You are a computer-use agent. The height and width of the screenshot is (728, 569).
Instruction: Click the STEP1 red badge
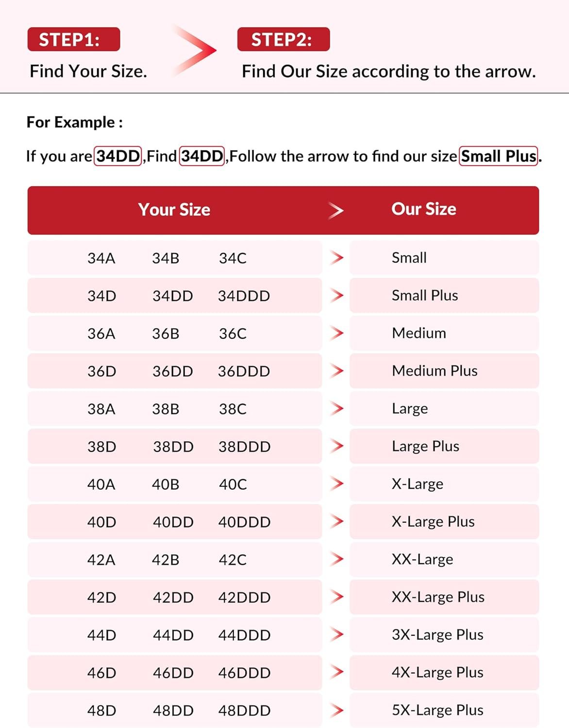(x=73, y=39)
